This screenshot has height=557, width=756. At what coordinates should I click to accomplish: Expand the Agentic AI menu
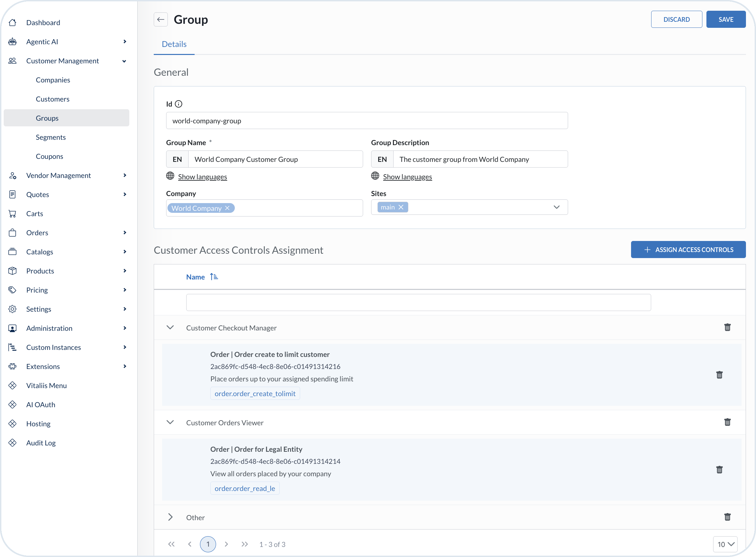click(125, 42)
